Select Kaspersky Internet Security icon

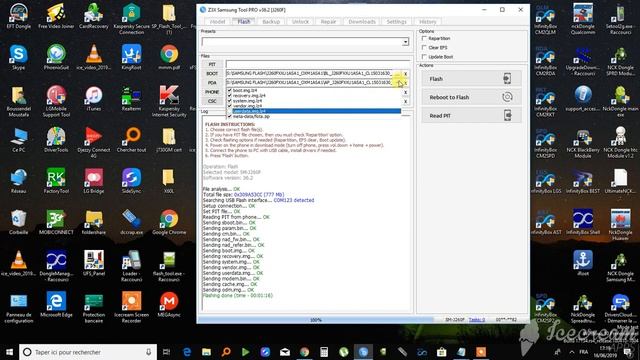169,101
